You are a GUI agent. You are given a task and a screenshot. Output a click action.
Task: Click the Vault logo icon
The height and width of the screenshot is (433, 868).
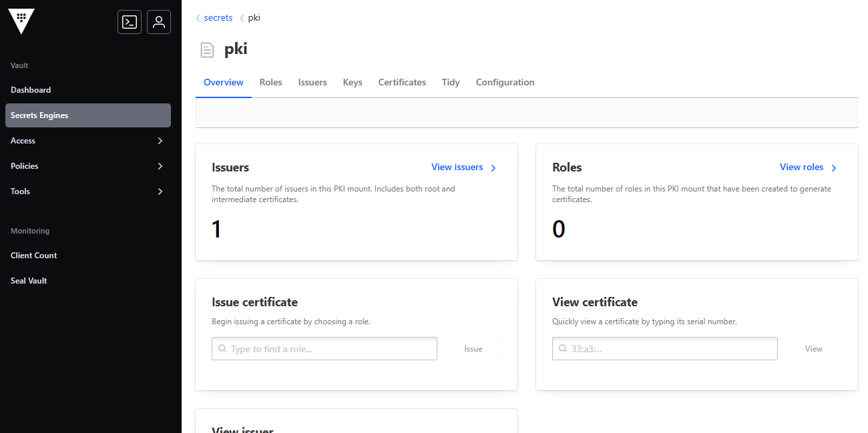click(x=21, y=22)
